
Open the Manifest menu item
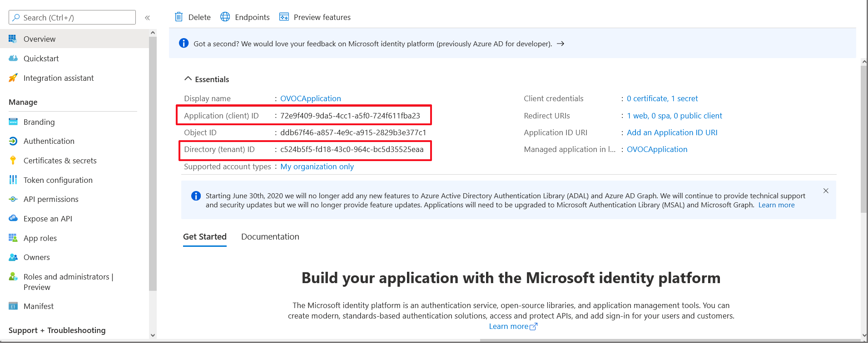[x=39, y=306]
